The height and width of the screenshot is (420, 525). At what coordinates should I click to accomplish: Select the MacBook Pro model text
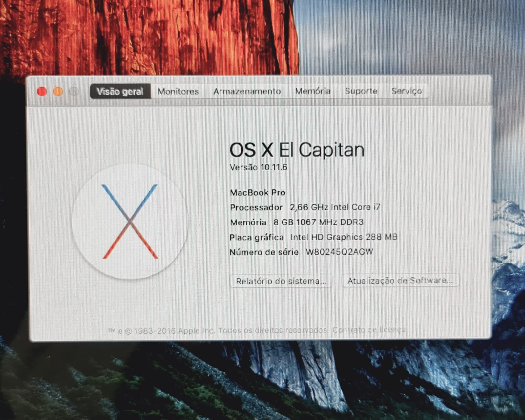click(258, 193)
